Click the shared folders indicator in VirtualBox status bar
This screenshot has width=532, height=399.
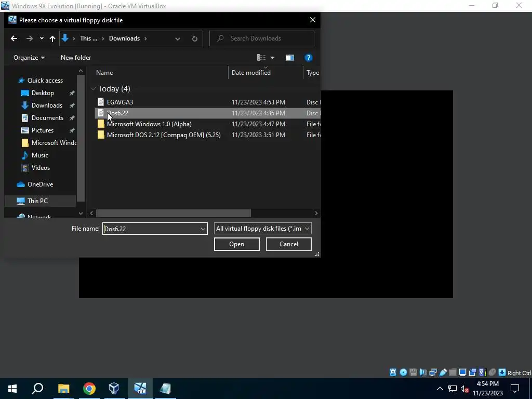click(453, 372)
